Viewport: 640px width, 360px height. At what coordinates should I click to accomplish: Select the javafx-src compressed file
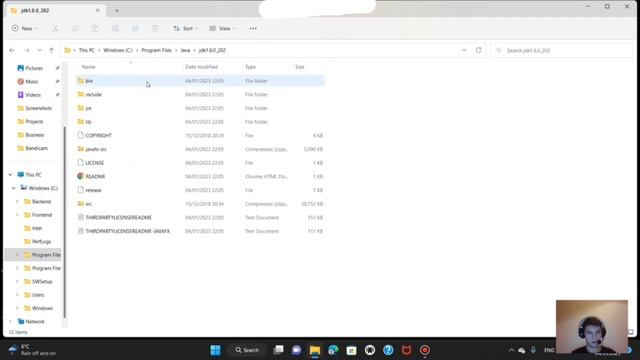[x=200, y=149]
